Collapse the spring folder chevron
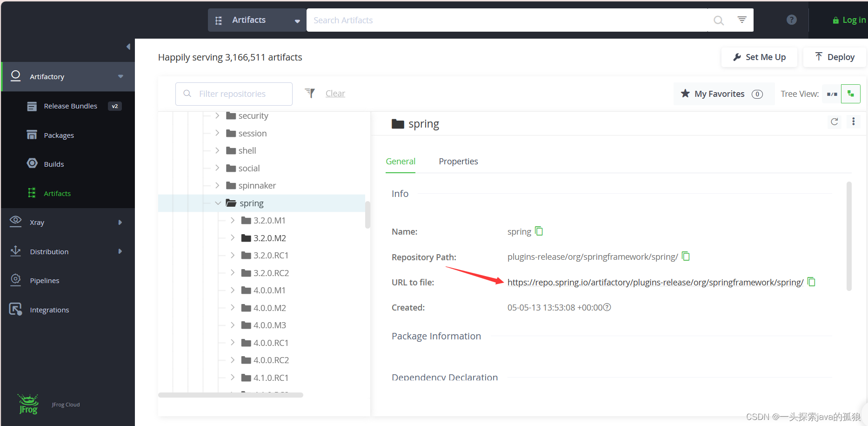 pos(218,203)
